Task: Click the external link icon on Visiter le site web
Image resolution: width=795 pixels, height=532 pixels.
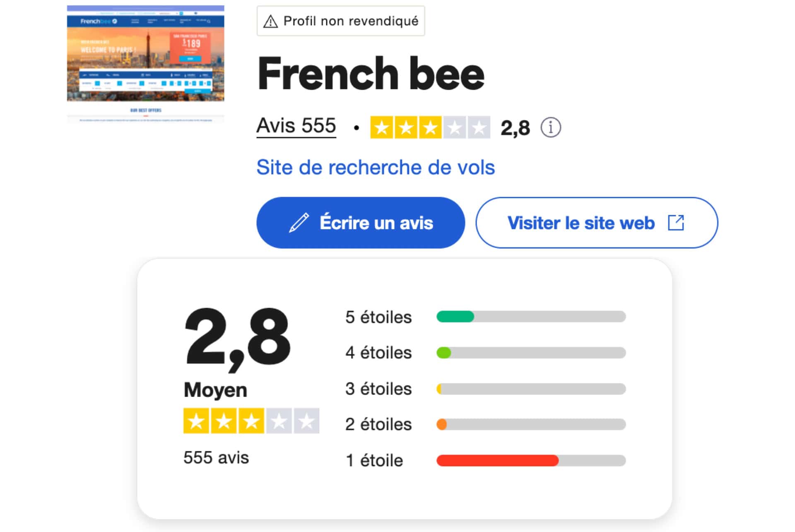Action: click(676, 223)
